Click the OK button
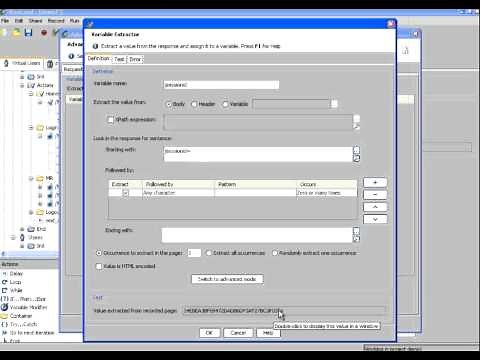The width and height of the screenshot is (480, 360). click(x=209, y=333)
